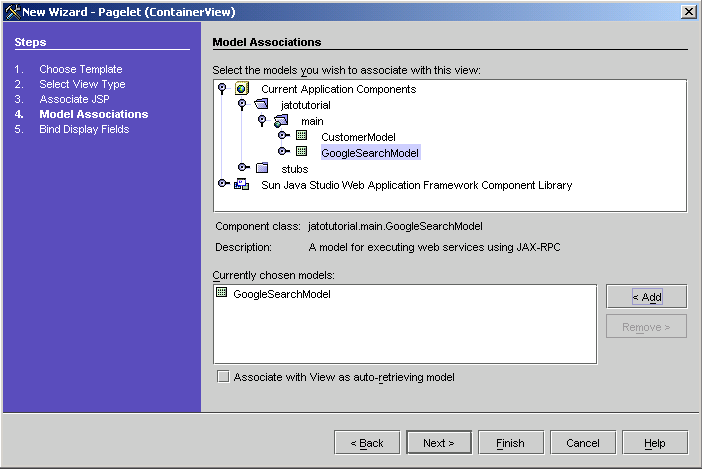Viewport: 702px width, 469px height.
Task: Click the Current Application Components globe icon
Action: click(241, 89)
